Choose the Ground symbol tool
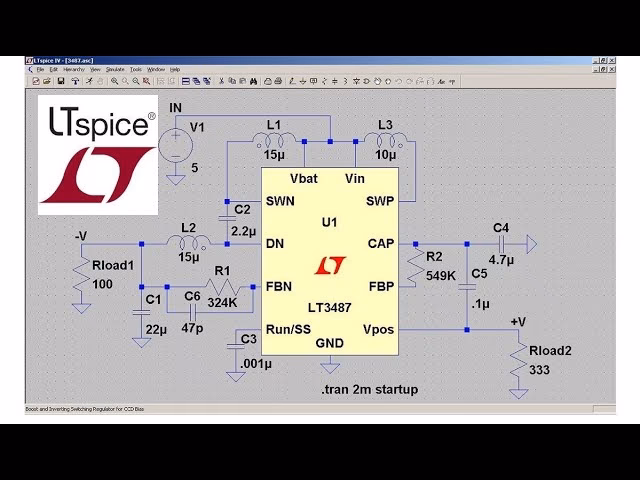The image size is (640, 480). coord(303,81)
